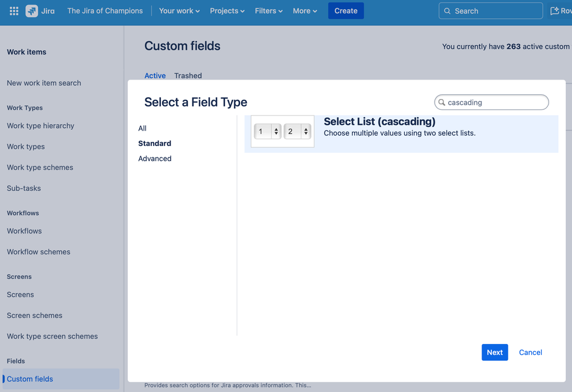Select the cascading select list thumbnail
The image size is (572, 392).
coord(282,131)
